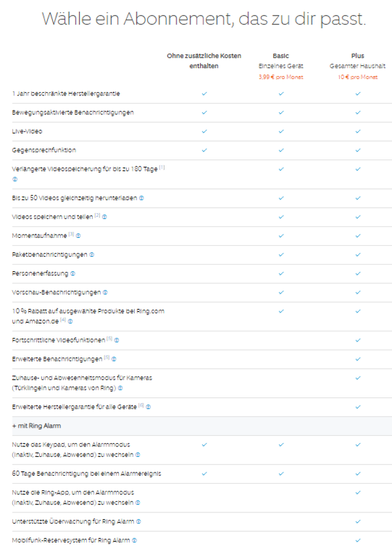Open info icon for Verlängerte Videospeicherung
392x549 pixels.
coord(14,178)
